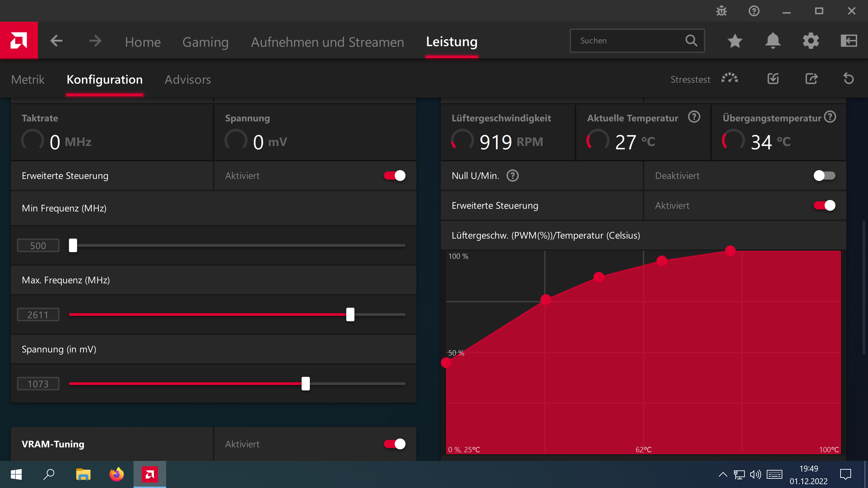Show notifications bell icon
The height and width of the screenshot is (488, 868).
[773, 41]
